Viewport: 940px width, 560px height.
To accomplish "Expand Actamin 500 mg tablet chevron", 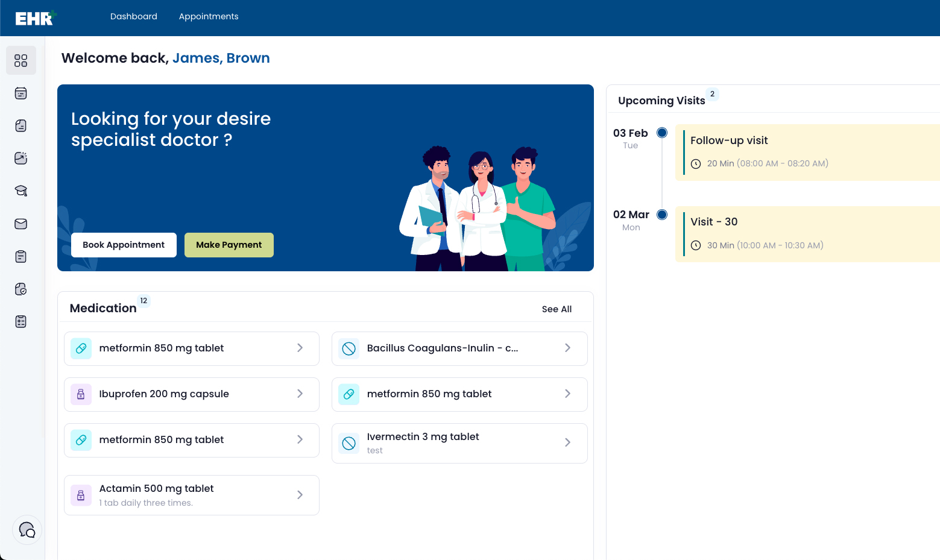I will coord(300,495).
